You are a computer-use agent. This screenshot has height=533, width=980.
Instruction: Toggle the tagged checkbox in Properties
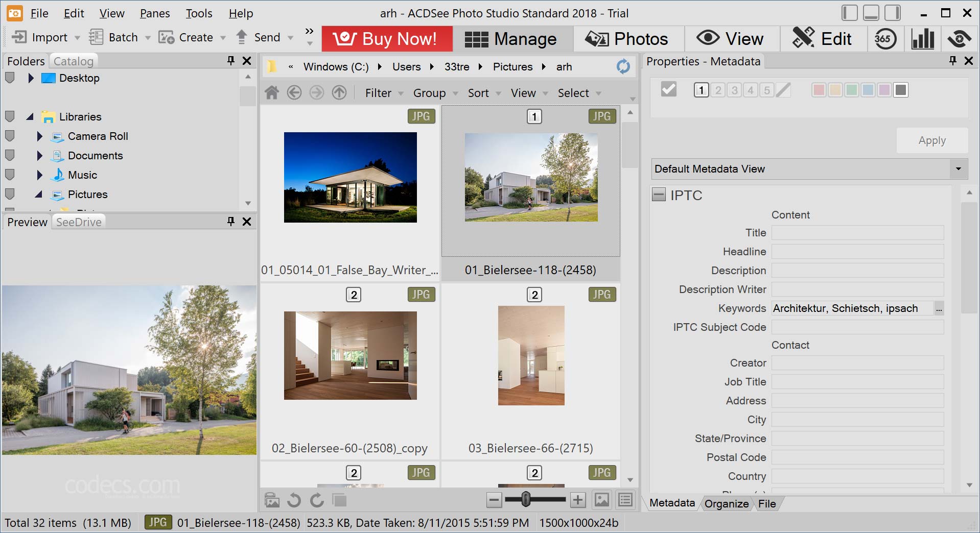coord(668,89)
